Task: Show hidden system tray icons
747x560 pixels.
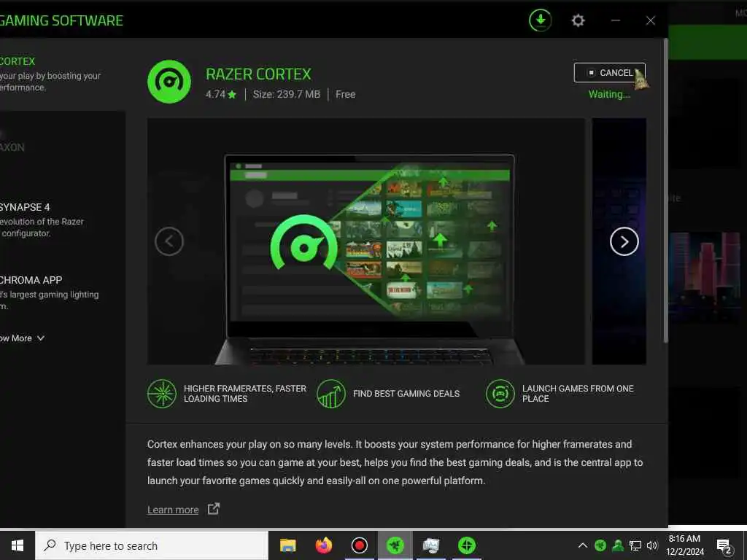Action: pos(583,545)
